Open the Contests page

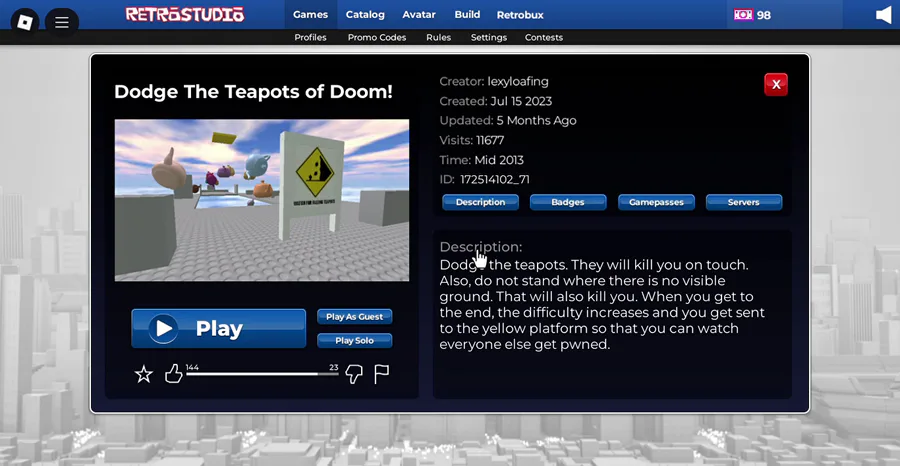point(544,37)
